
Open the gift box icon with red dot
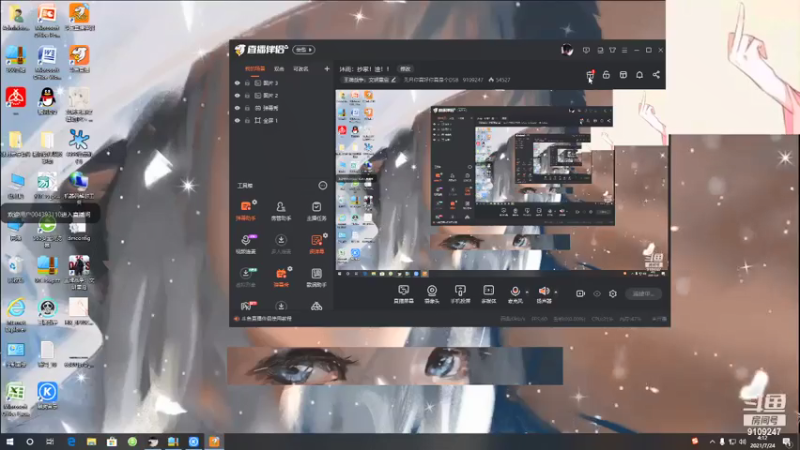pos(590,76)
